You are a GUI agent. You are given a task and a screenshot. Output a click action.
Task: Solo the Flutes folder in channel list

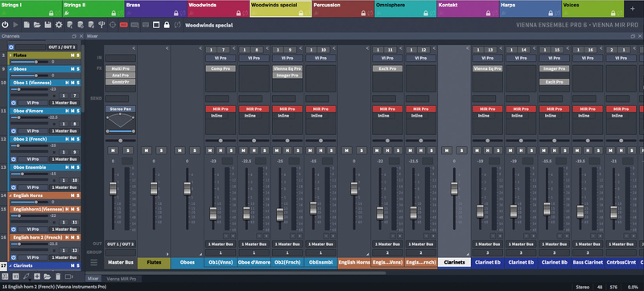point(77,55)
